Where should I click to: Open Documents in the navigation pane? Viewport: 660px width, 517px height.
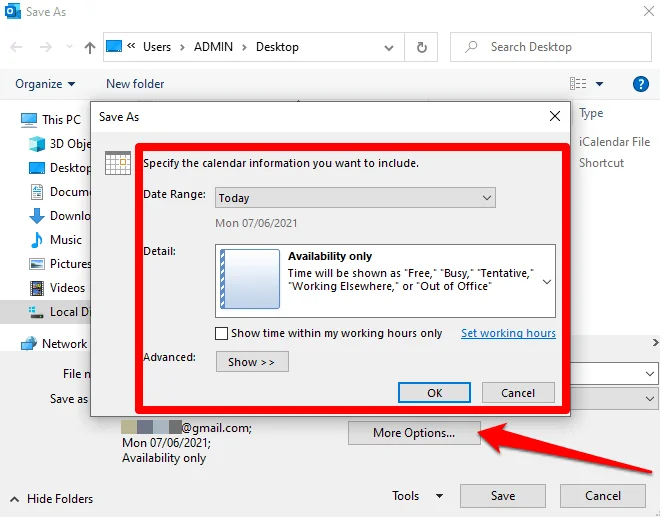coord(59,192)
